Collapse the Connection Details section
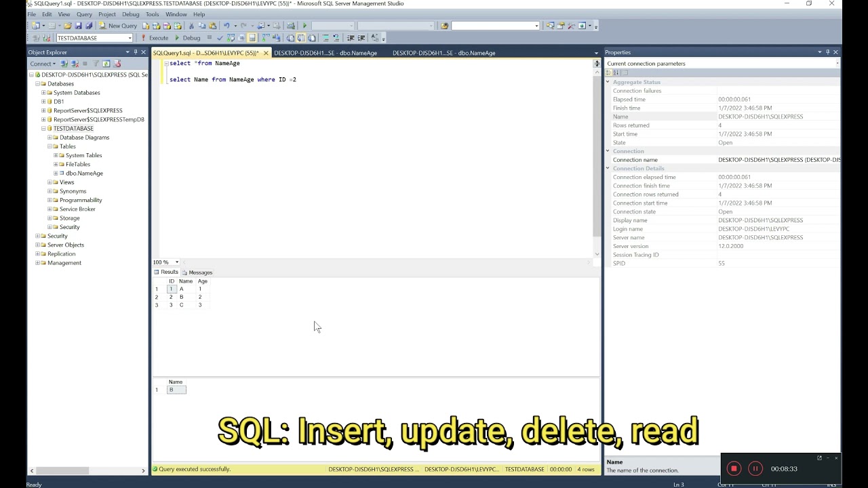This screenshot has width=868, height=488. point(608,168)
